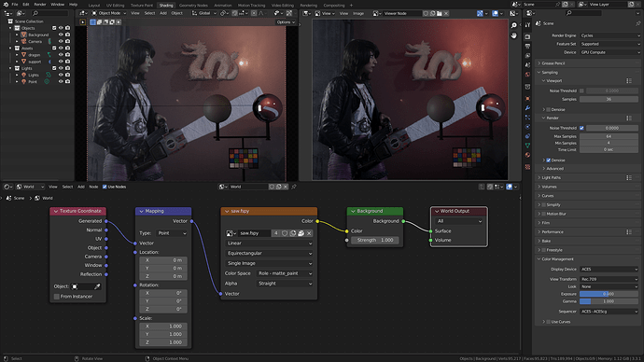Open the Texture properties tab icon
Viewport: 644px width, 362px height.
527,167
